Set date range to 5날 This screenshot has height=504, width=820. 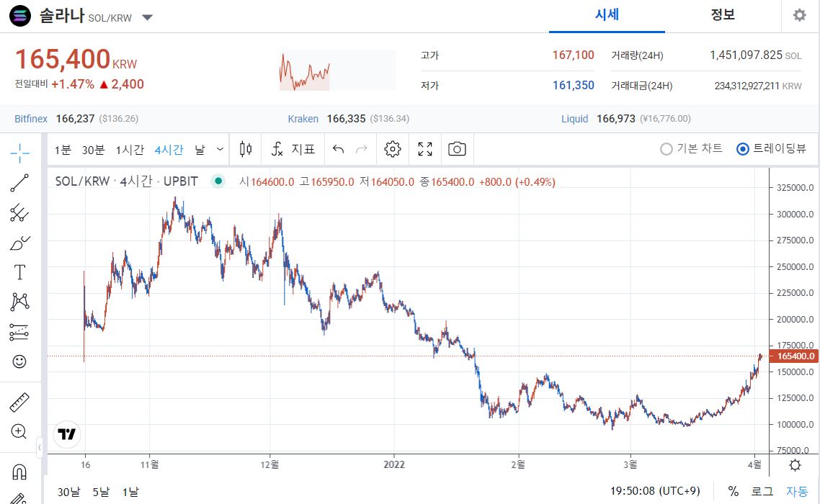(101, 492)
